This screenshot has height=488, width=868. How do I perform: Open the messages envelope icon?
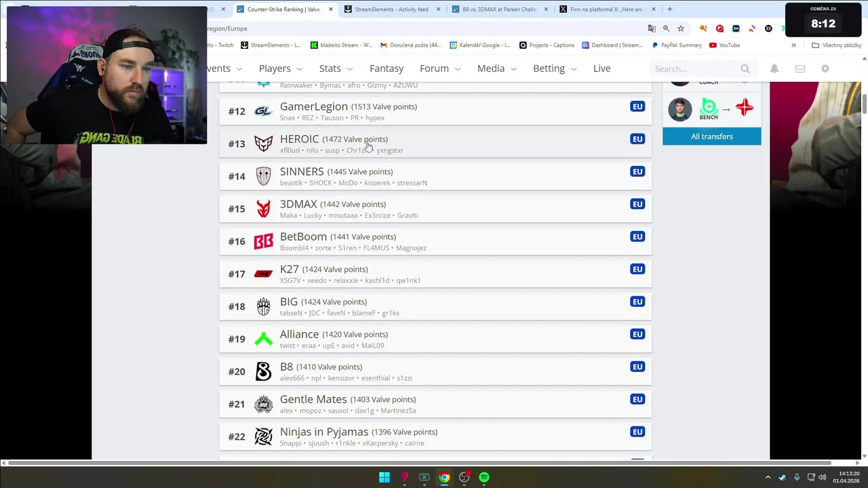coord(800,68)
